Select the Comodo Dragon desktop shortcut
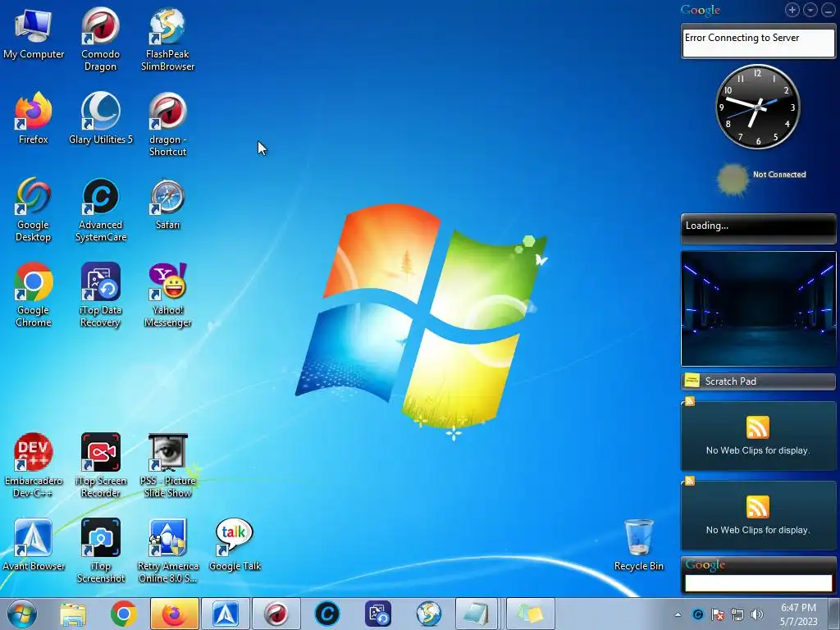Screen dimensions: 840x630 click(x=100, y=39)
